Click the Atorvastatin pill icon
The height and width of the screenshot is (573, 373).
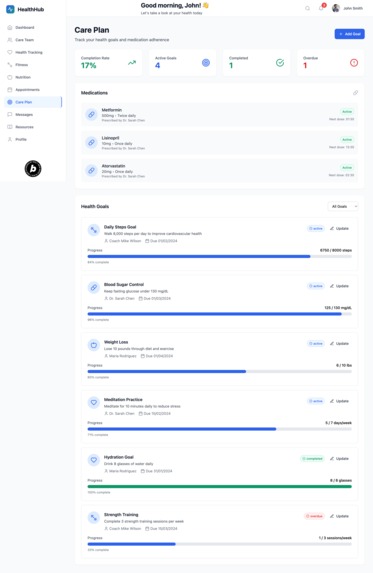coord(91,170)
